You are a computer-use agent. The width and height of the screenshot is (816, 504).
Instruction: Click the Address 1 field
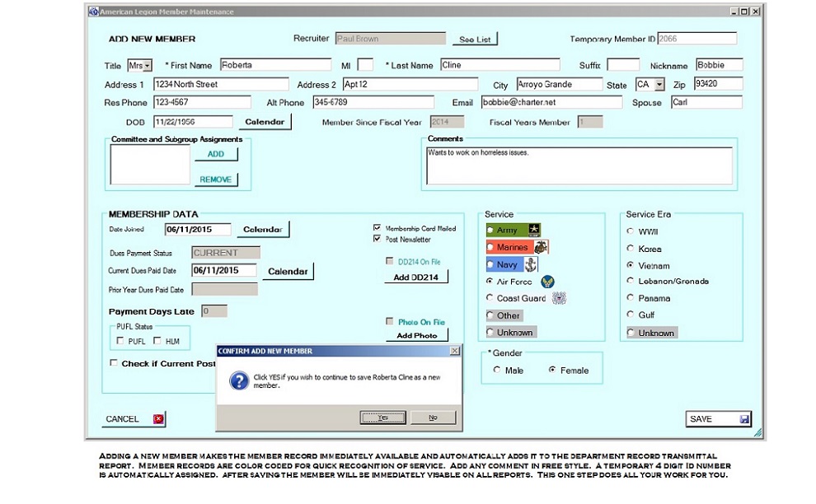[x=221, y=84]
